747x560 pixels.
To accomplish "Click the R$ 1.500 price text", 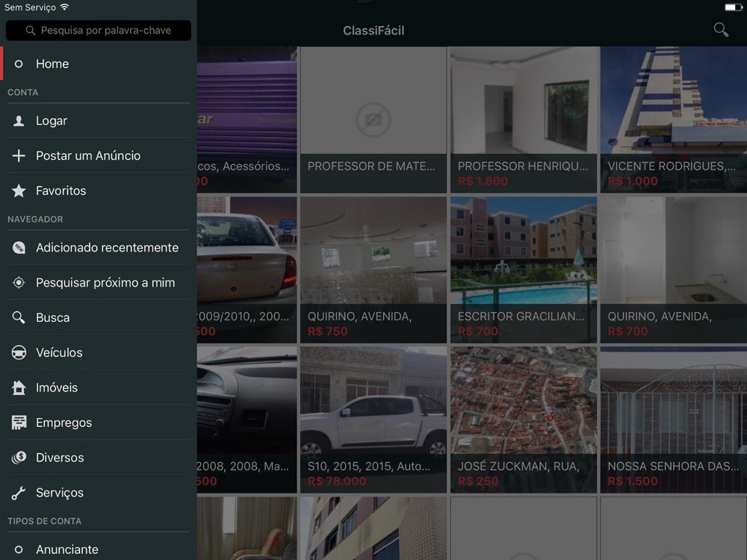I will 633,482.
